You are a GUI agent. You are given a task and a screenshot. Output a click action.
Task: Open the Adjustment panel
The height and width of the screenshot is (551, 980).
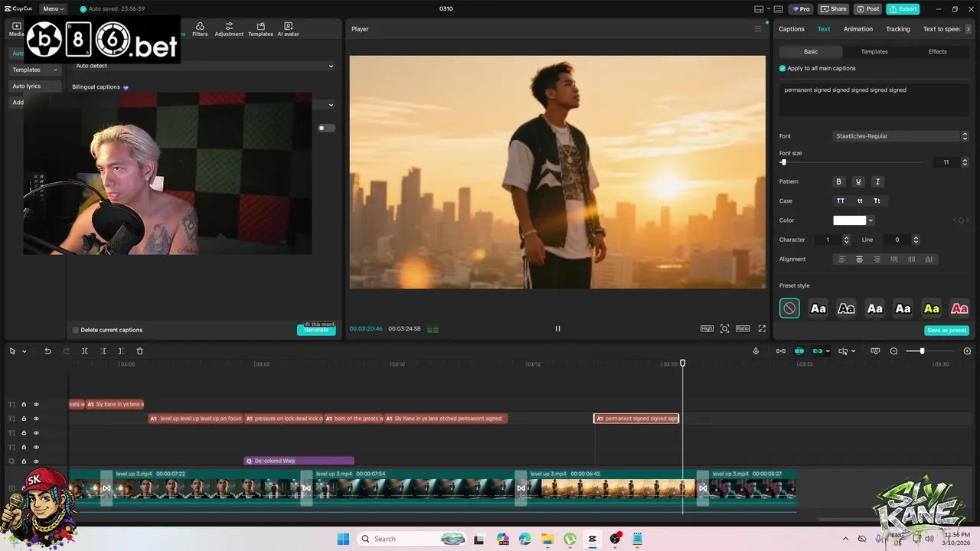coord(229,30)
